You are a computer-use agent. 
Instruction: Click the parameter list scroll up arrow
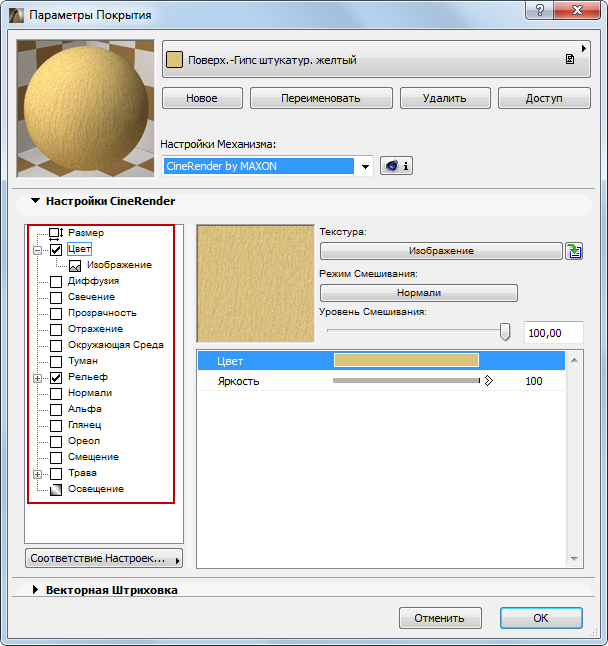tap(574, 360)
